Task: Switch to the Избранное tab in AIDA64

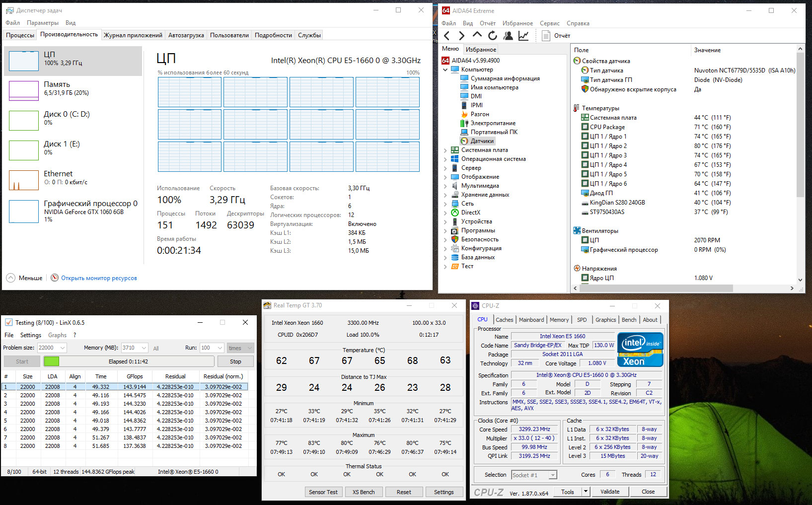Action: pyautogui.click(x=481, y=50)
